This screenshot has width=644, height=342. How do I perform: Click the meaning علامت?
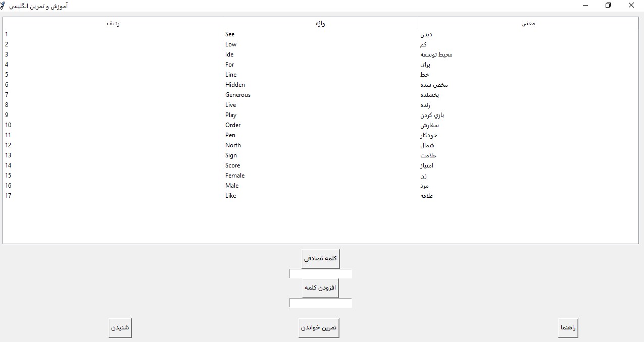(x=428, y=155)
